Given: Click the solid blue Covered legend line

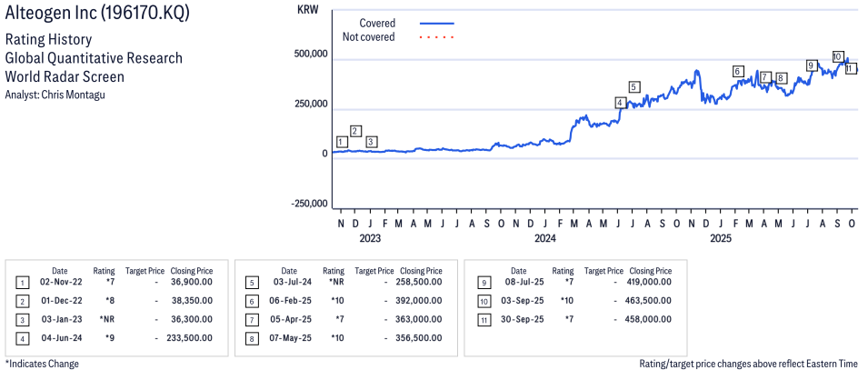Looking at the screenshot, I should click(x=436, y=23).
